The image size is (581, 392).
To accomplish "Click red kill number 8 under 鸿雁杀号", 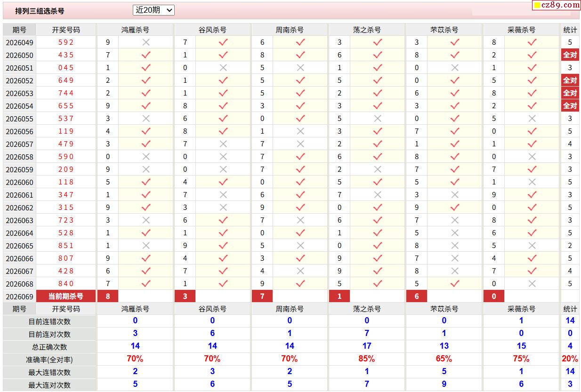I will pos(108,296).
